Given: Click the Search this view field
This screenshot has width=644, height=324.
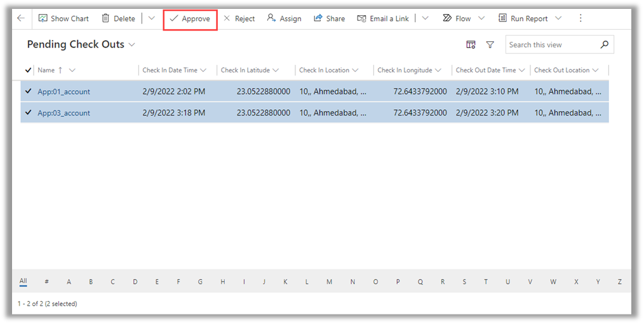Looking at the screenshot, I should pyautogui.click(x=551, y=44).
